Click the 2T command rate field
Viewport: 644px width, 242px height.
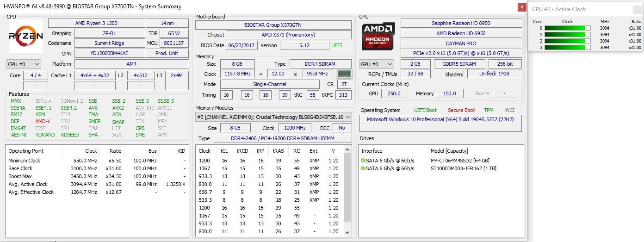click(344, 84)
